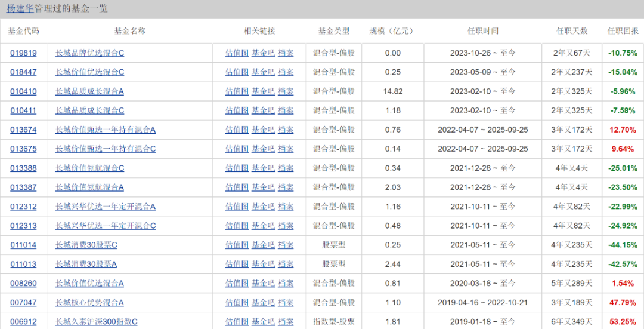
Task: Open manager 杨建华 link in the title
Action: click(x=20, y=8)
